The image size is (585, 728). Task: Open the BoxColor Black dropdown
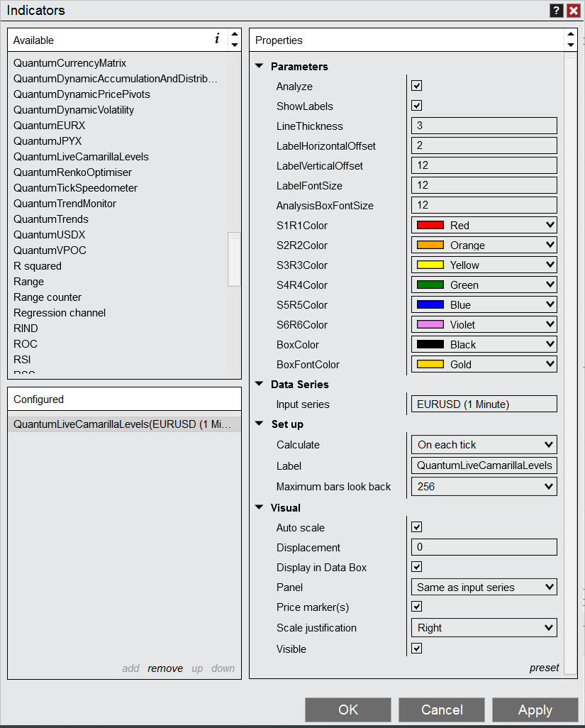(484, 345)
